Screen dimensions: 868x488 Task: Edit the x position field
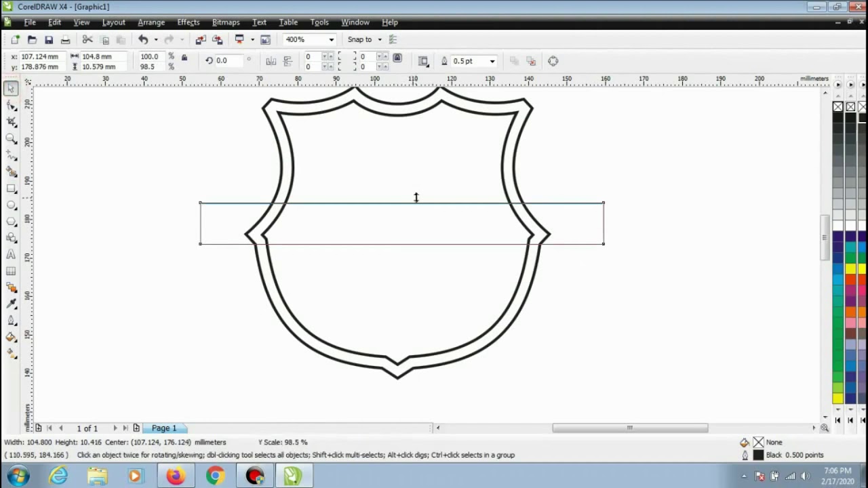point(41,57)
